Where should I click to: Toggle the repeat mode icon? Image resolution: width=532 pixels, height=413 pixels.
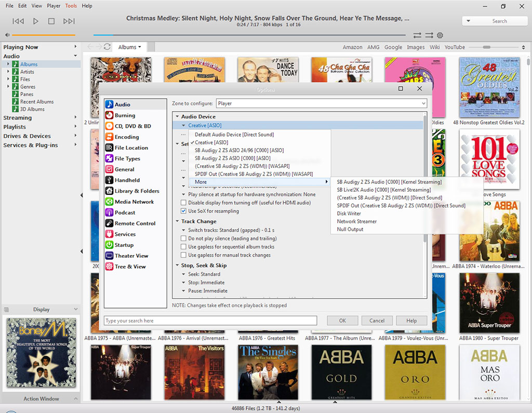click(x=417, y=35)
